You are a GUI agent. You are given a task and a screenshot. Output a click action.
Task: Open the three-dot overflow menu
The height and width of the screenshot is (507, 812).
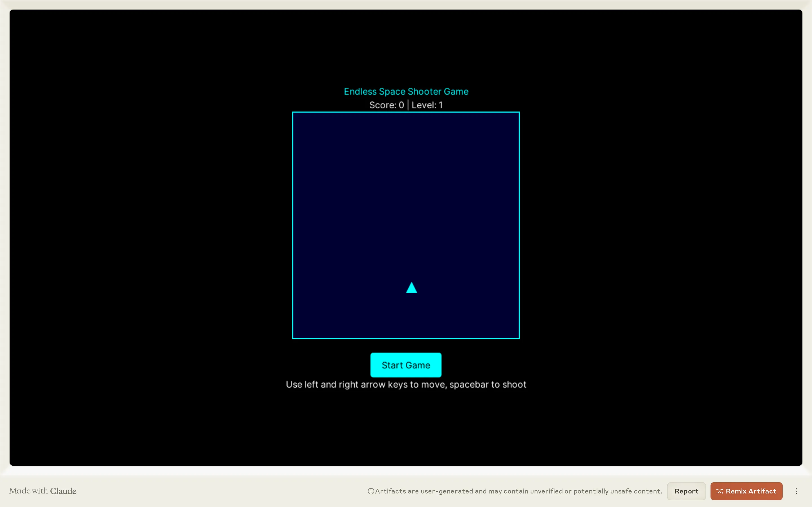pyautogui.click(x=796, y=491)
